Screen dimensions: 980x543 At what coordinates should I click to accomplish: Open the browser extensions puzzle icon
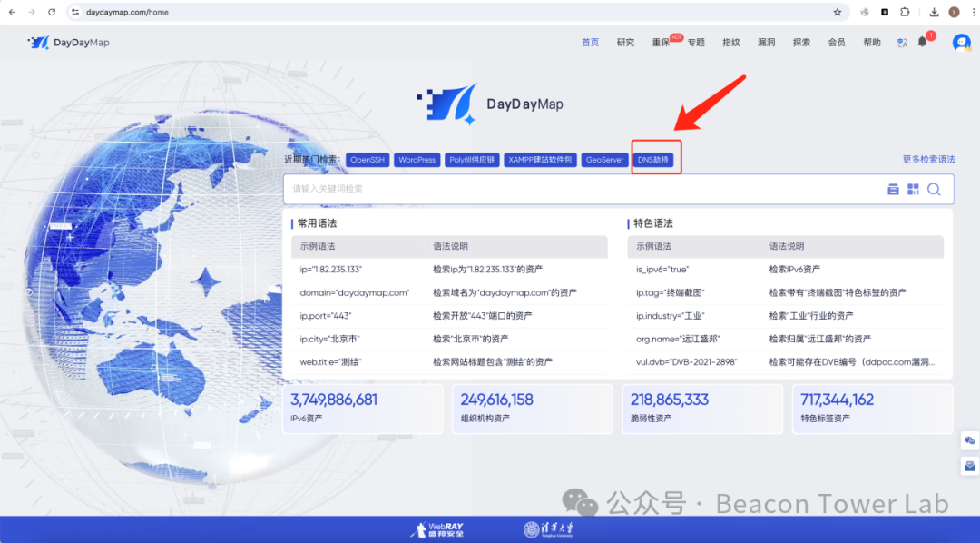point(905,12)
